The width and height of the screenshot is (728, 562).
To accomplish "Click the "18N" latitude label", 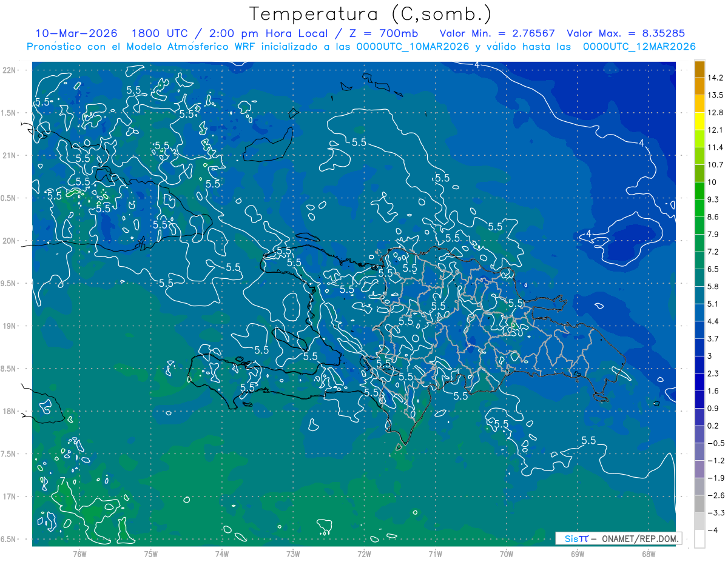I will click(x=10, y=412).
